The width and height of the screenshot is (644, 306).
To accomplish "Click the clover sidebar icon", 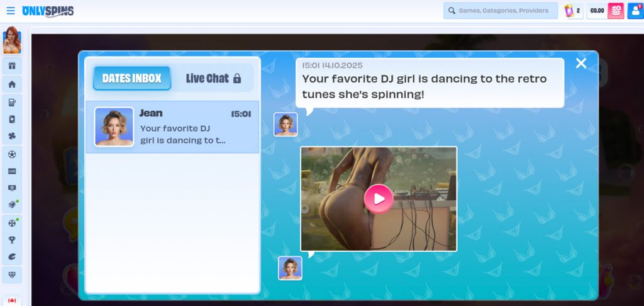I will point(12,136).
